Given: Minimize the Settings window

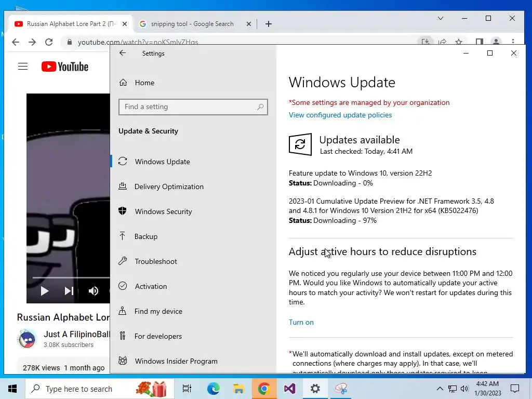Looking at the screenshot, I should [466, 53].
